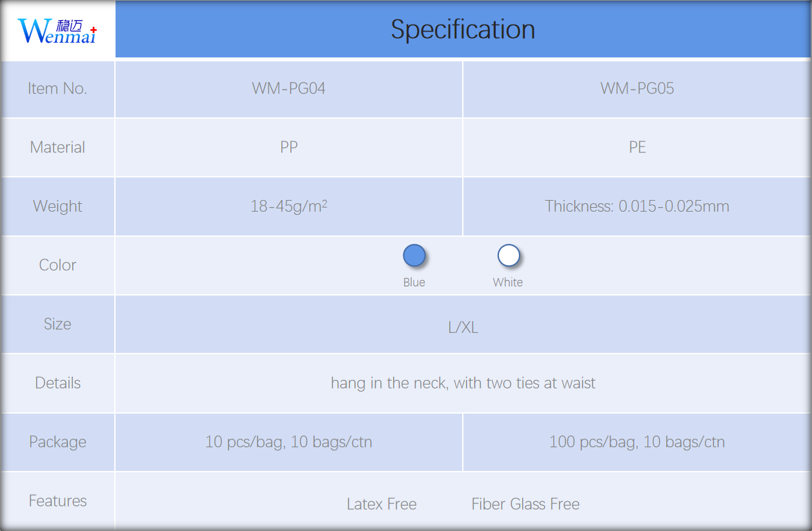
Task: Click the Item No. row label
Action: [x=57, y=89]
